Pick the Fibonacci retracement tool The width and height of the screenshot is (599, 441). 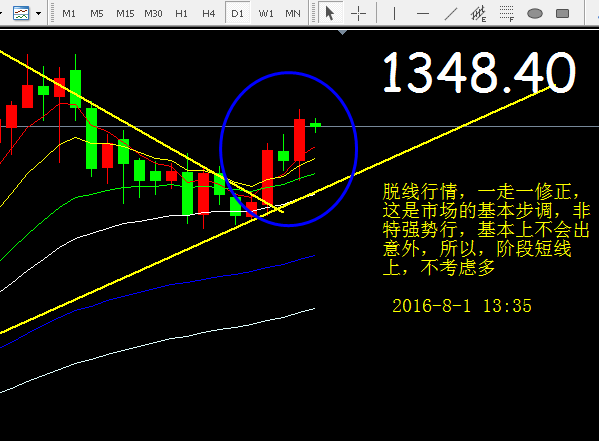507,13
